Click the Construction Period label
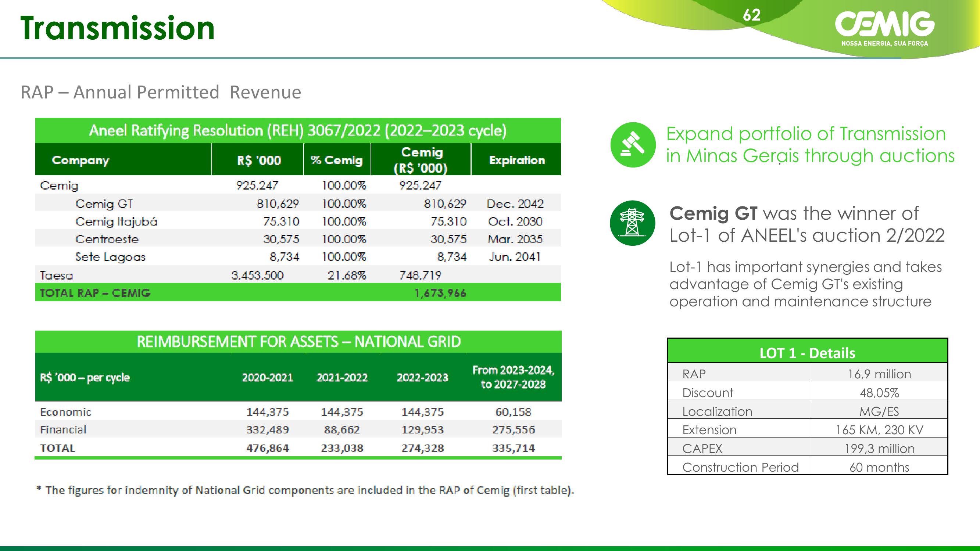The width and height of the screenshot is (980, 551). (740, 467)
